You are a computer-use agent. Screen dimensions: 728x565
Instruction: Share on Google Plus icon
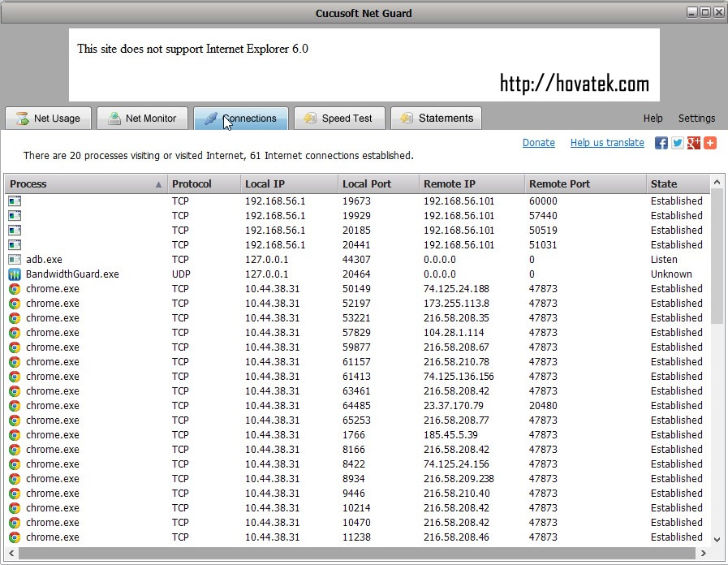pyautogui.click(x=694, y=143)
